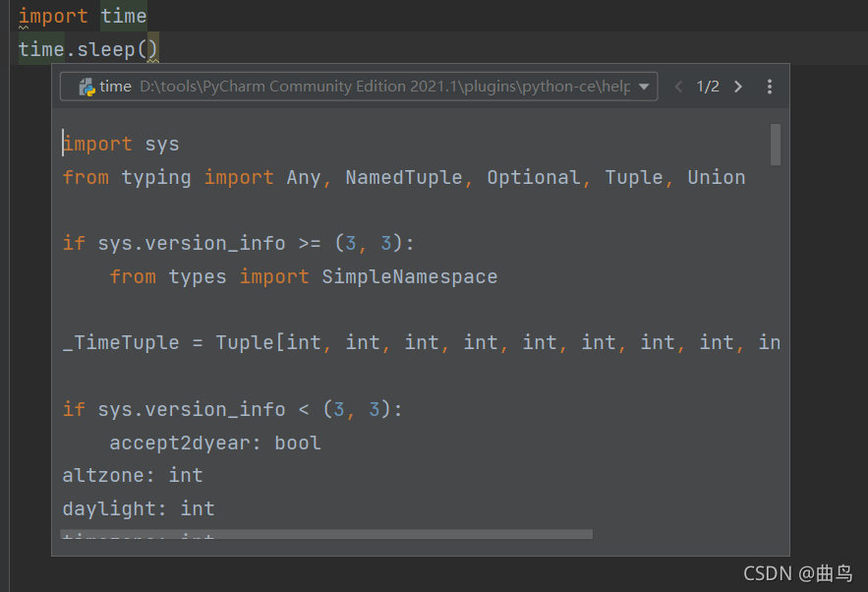
Task: Click 'Union' at end of import line
Action: [x=717, y=177]
